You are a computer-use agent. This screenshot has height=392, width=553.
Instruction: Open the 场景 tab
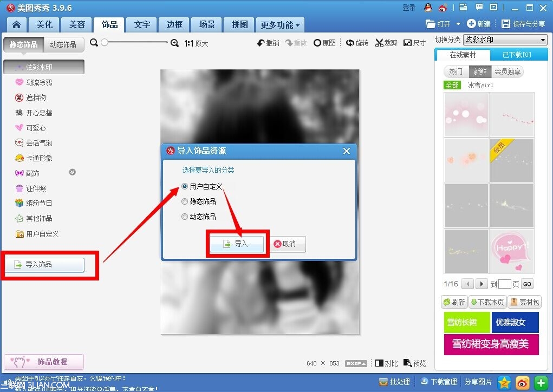(207, 25)
